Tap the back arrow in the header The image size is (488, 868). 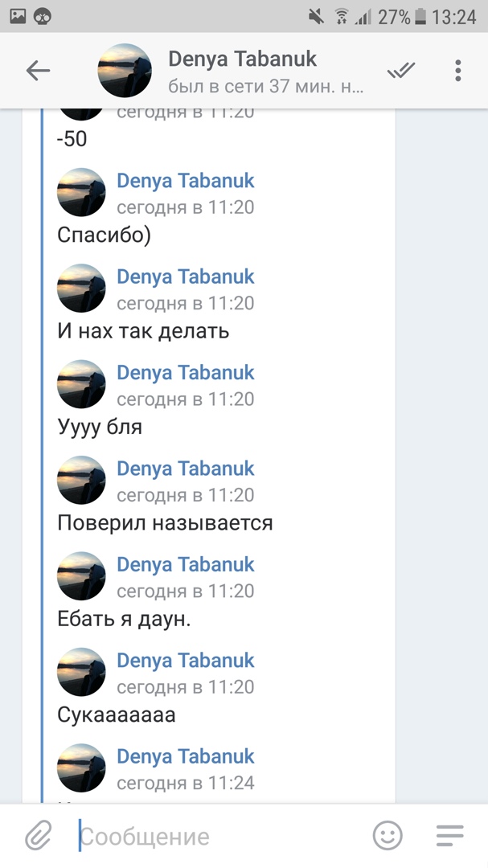38,71
